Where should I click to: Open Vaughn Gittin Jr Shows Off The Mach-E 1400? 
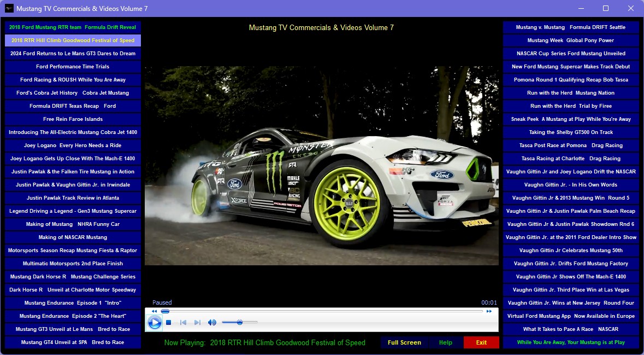point(571,277)
